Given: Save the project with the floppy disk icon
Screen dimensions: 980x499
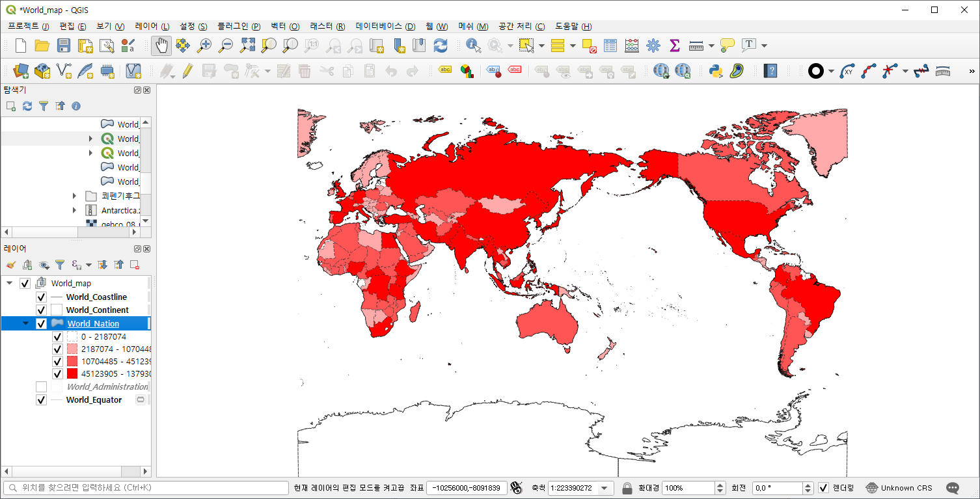Looking at the screenshot, I should coord(64,46).
